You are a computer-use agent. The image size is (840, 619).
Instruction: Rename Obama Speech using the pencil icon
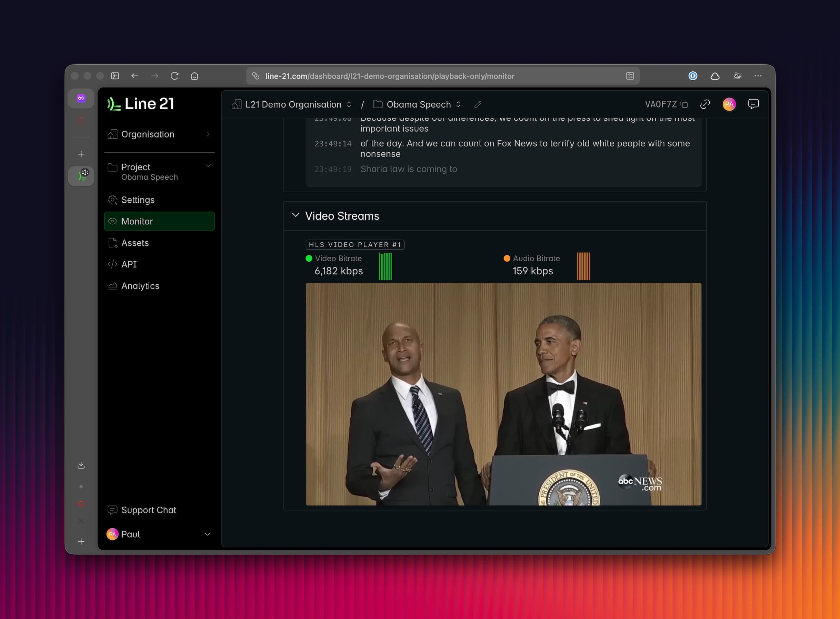point(478,104)
